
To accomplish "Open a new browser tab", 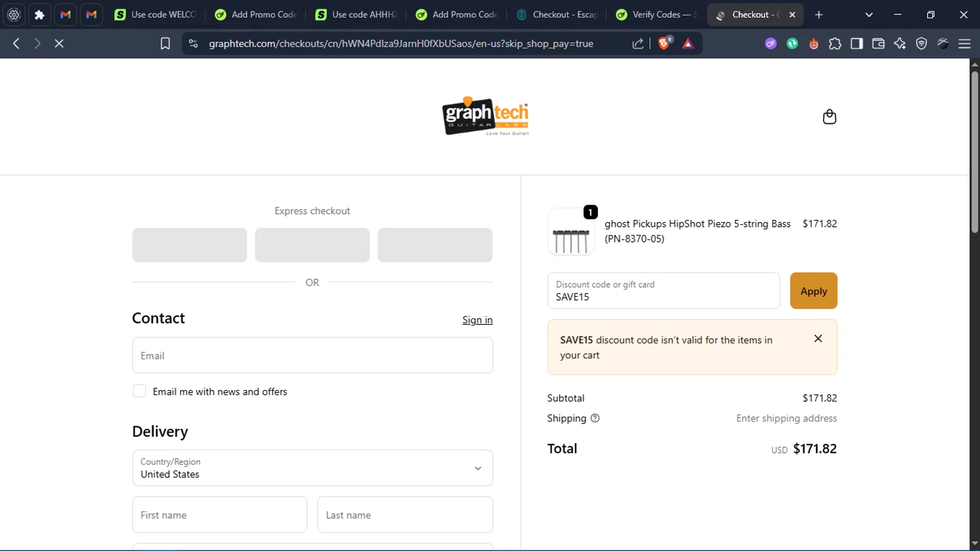I will pyautogui.click(x=819, y=14).
